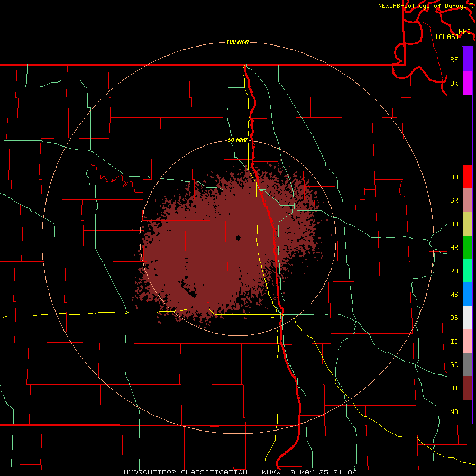476x476 pixels.
Task: Select the dusty pink GR legend swatch
Action: click(467, 200)
